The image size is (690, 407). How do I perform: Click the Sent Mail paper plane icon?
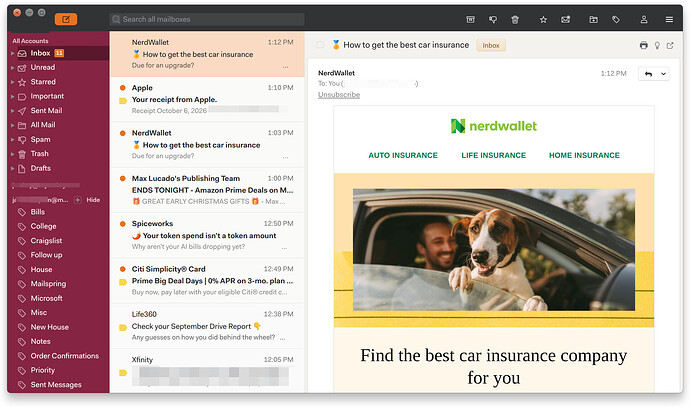click(22, 111)
